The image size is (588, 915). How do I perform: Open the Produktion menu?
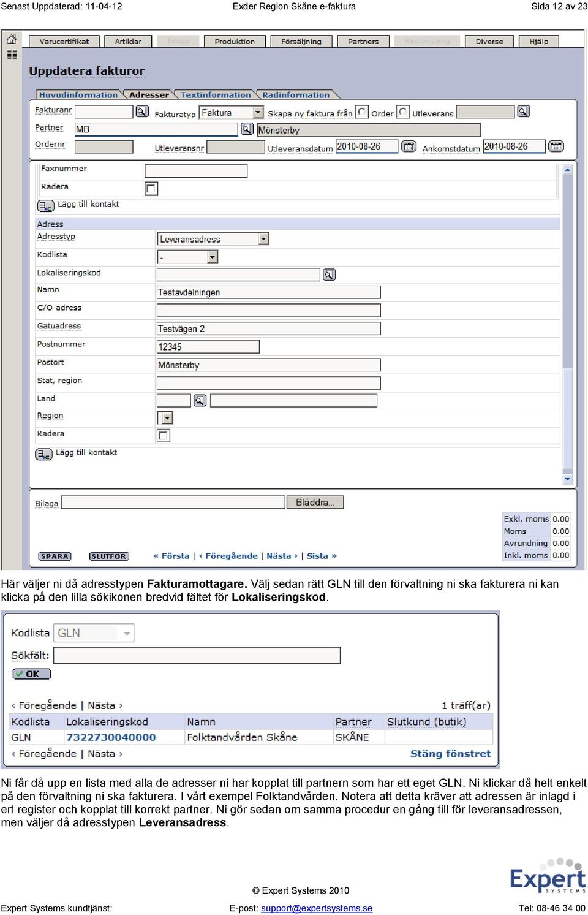(235, 42)
